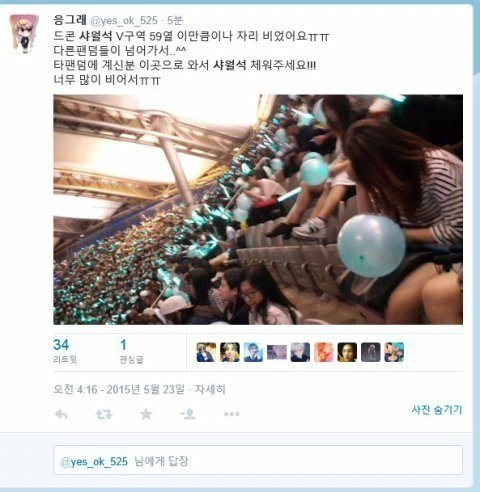Click the tweet timestamp 오전 4:16 - 2015년 5월 23일
The height and width of the screenshot is (492, 480).
(x=119, y=389)
